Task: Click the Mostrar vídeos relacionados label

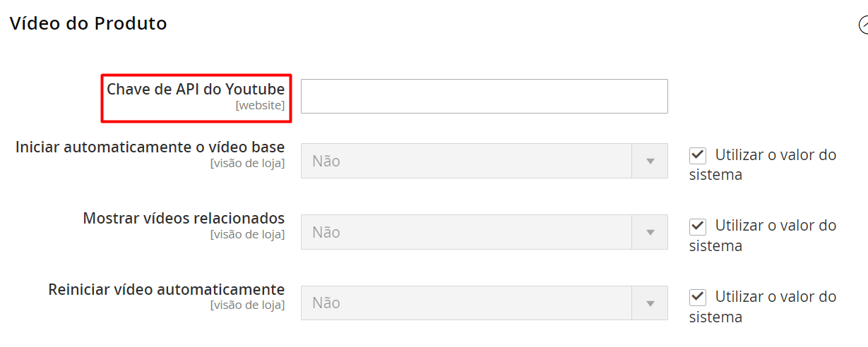Action: (x=184, y=218)
